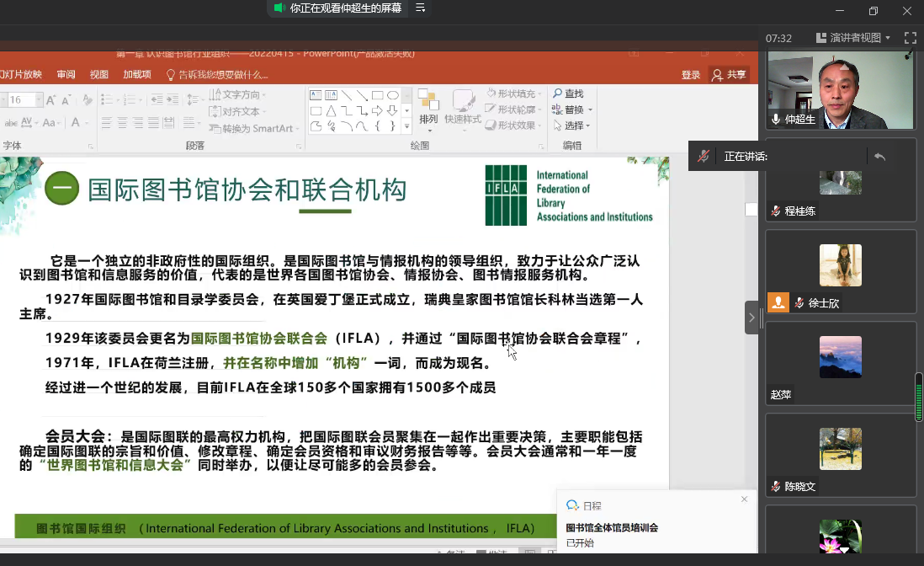Select the straight line shape

pyautogui.click(x=347, y=95)
